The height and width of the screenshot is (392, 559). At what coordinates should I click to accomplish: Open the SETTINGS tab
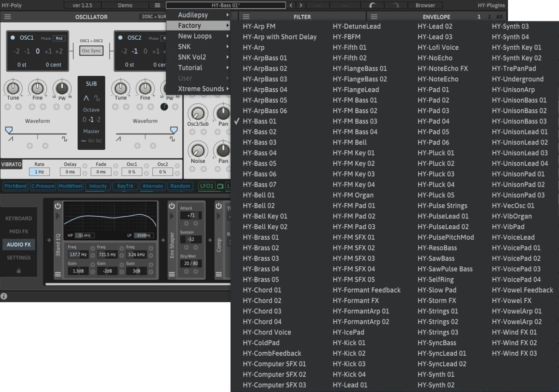point(18,258)
